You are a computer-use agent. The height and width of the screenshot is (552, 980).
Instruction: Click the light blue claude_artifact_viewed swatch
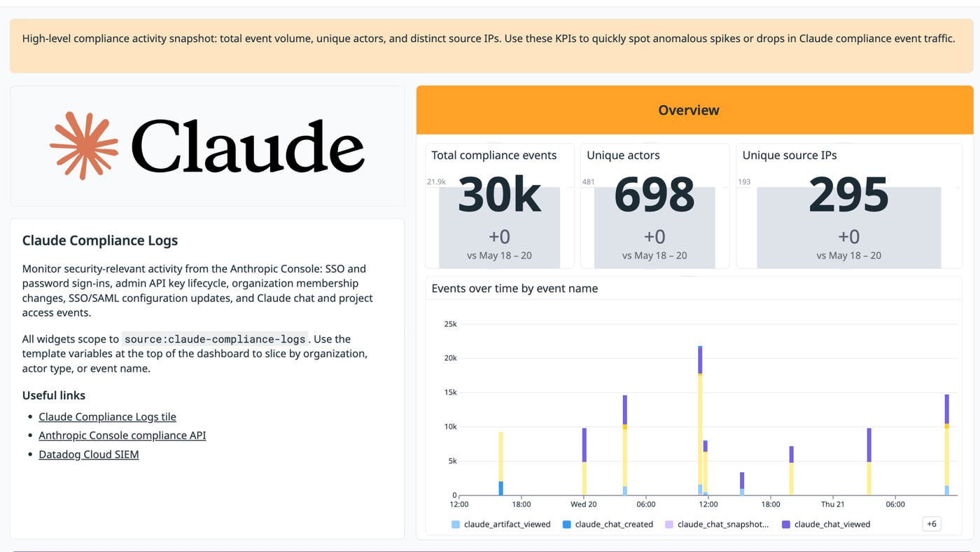[x=456, y=524]
